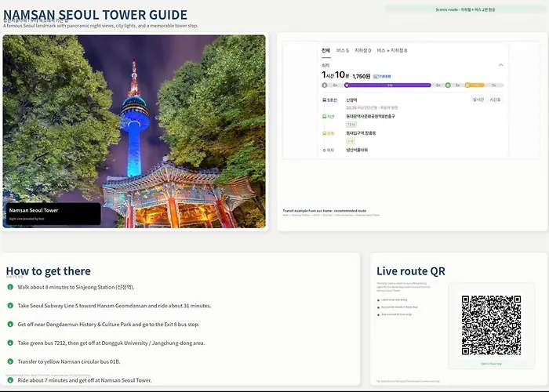Click the purple subway Line 5 icon
The width and height of the screenshot is (549, 392).
[x=324, y=100]
